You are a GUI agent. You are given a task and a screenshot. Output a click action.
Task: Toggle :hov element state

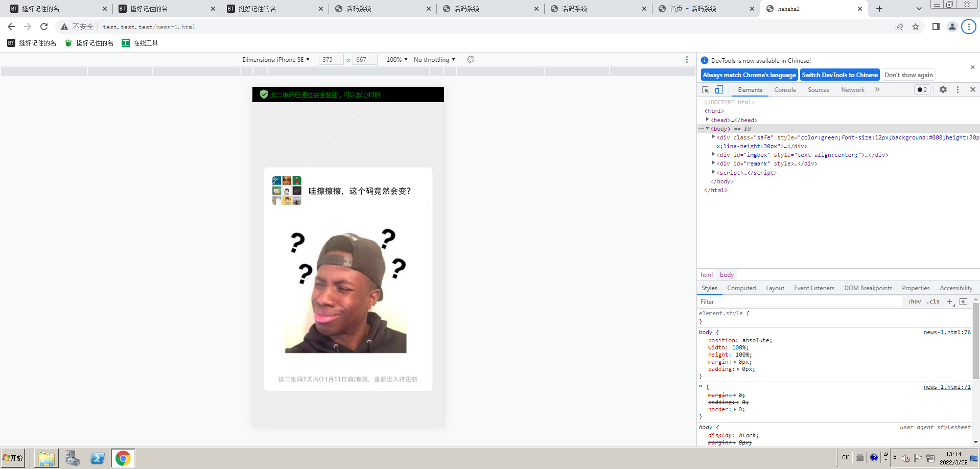tap(915, 301)
